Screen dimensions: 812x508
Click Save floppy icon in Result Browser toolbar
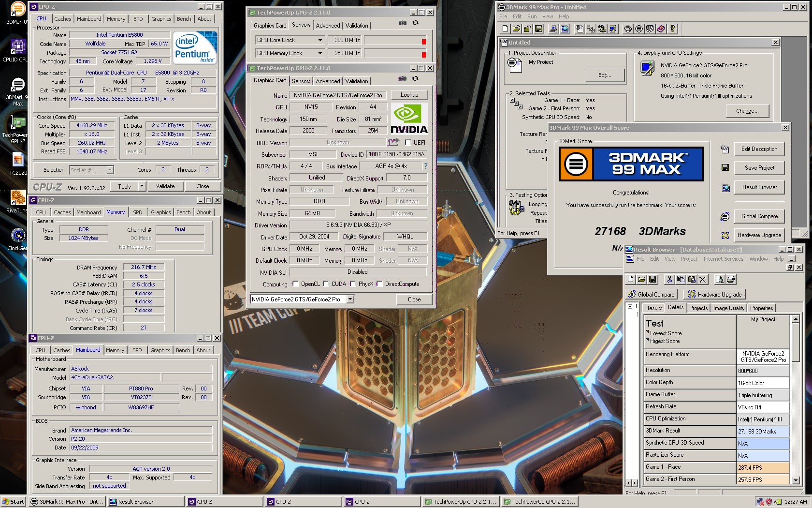[652, 279]
